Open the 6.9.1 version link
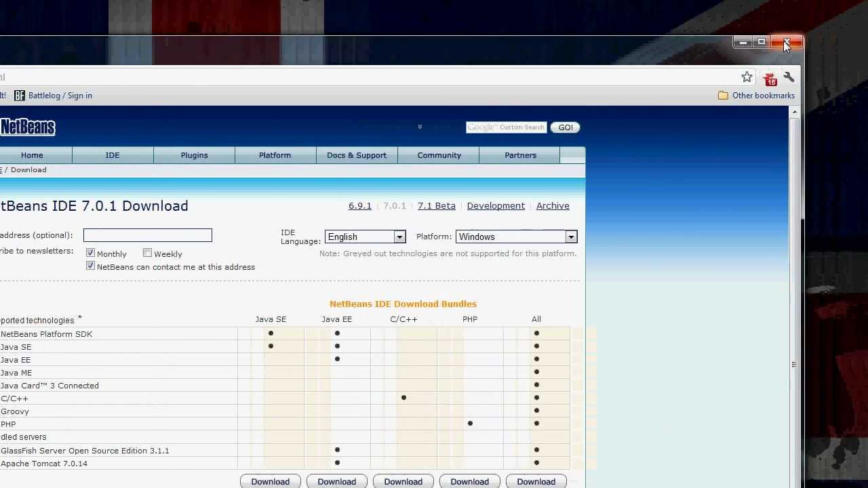The image size is (868, 488). pos(360,206)
